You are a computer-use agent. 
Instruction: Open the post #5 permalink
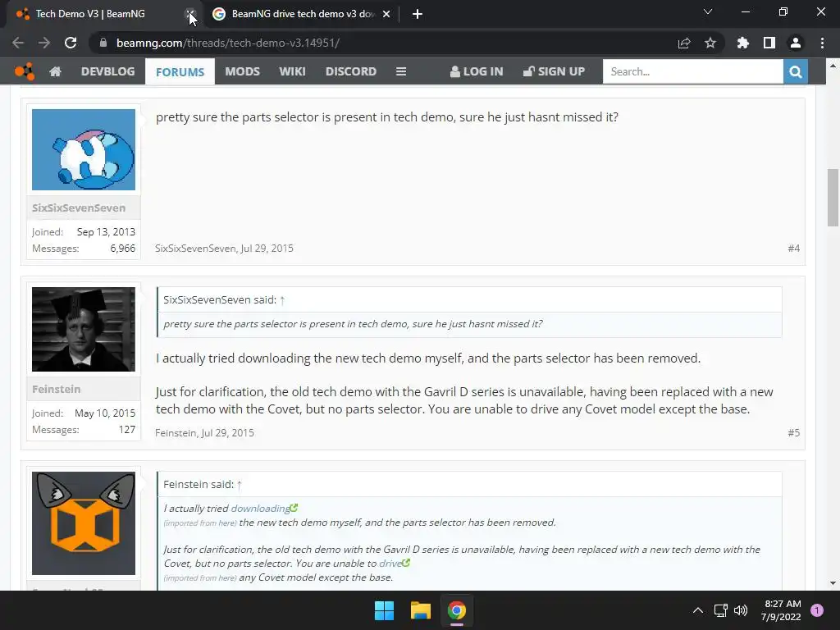coord(793,433)
